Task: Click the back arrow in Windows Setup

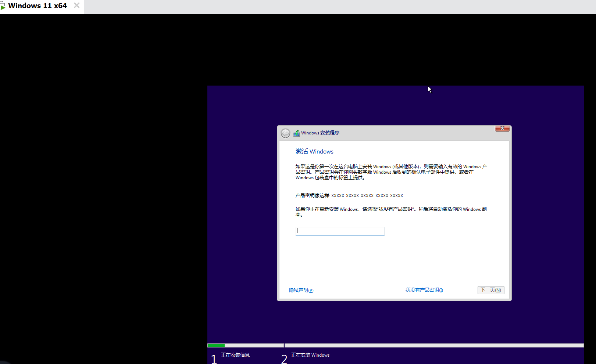Action: (285, 133)
